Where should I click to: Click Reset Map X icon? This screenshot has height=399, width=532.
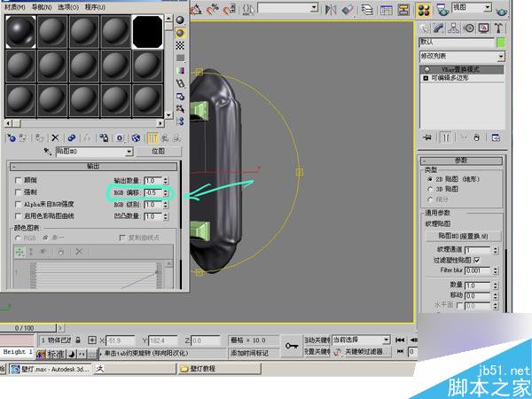pos(55,138)
